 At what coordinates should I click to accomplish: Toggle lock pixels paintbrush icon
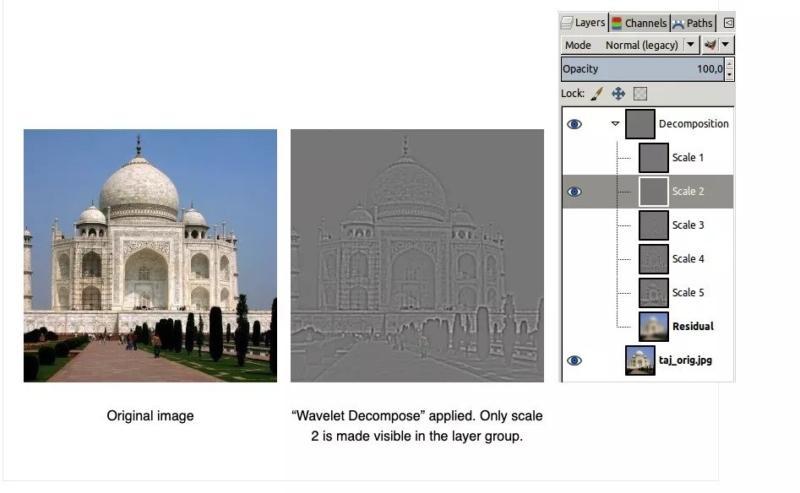pyautogui.click(x=597, y=93)
